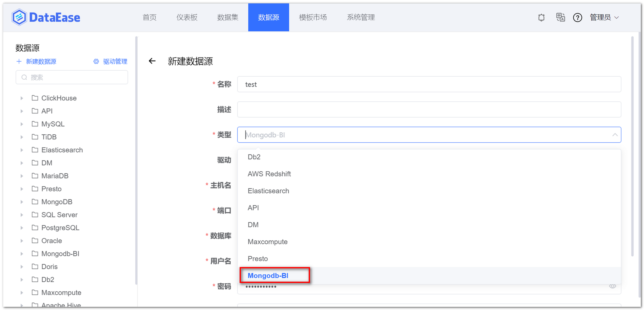This screenshot has width=644, height=310.
Task: Click the PostgreSQL folder icon
Action: click(x=35, y=227)
